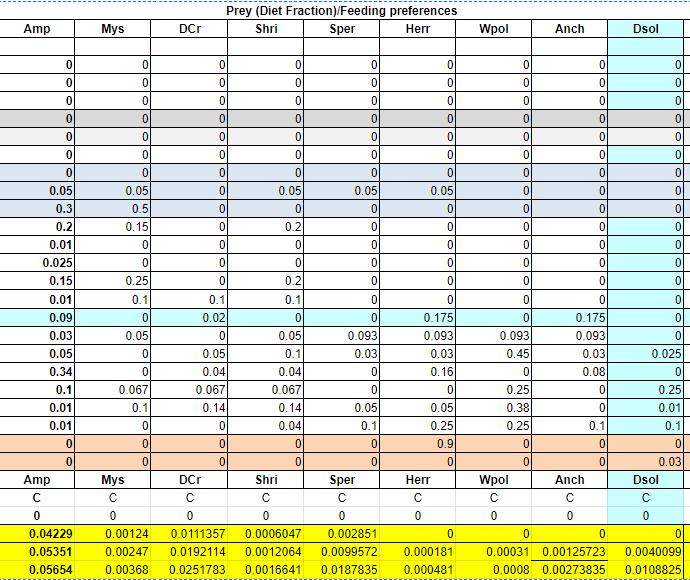Screen dimensions: 690x580
Task: Select the 0.067 cell in Mys column
Action: tap(113, 389)
